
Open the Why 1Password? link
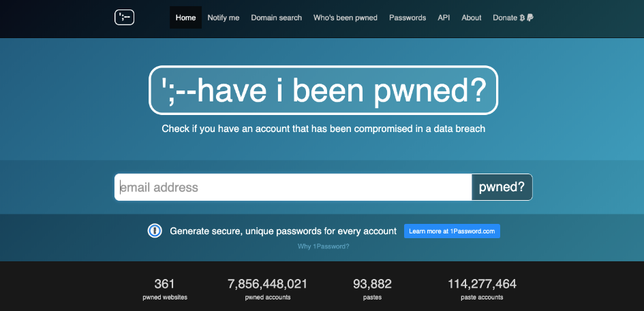323,246
